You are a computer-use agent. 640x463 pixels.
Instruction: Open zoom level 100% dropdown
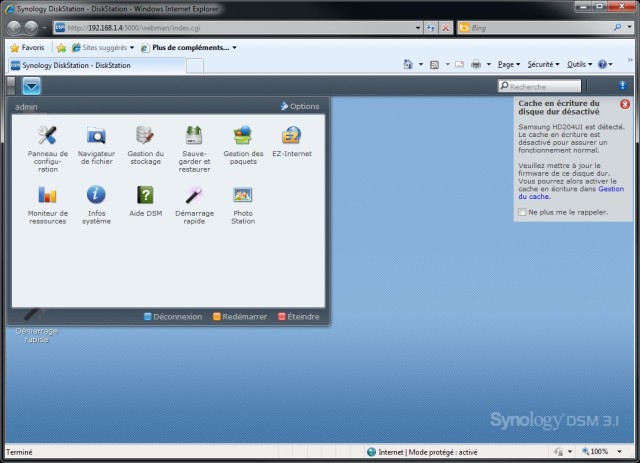coord(619,452)
